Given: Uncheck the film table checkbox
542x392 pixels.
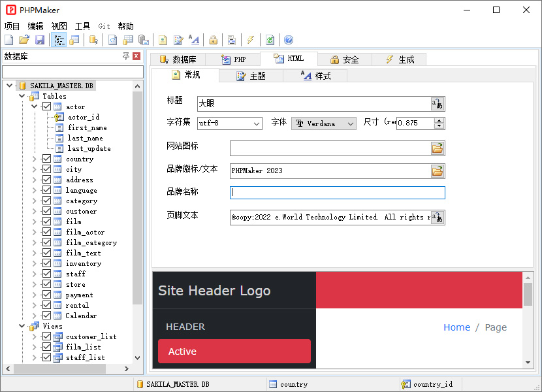Looking at the screenshot, I should [47, 221].
